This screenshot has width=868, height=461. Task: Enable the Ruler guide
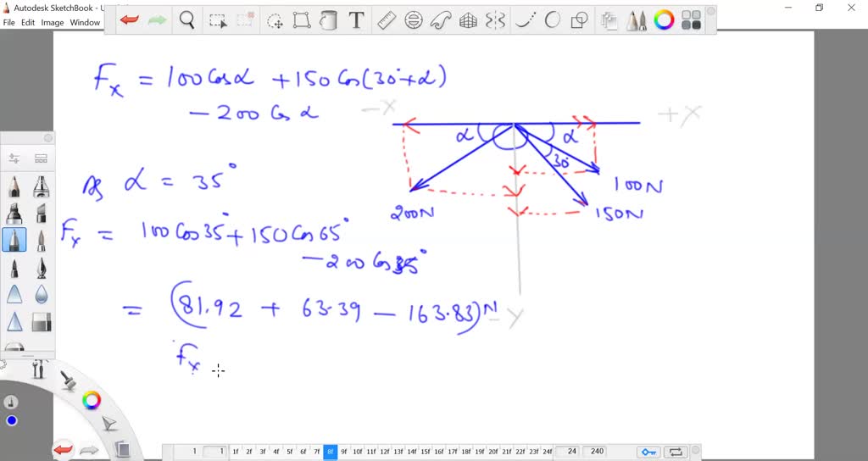(386, 20)
